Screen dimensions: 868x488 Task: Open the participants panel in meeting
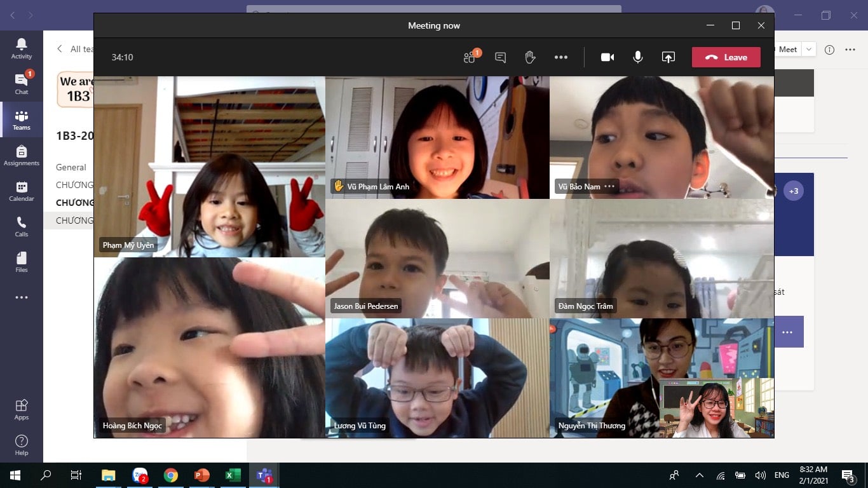[x=470, y=57]
